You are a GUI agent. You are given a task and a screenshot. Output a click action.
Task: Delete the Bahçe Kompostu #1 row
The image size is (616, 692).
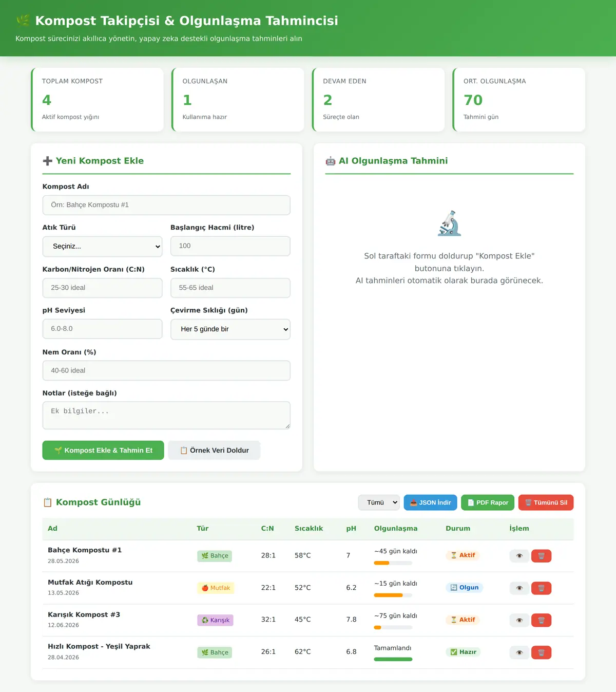click(x=541, y=556)
